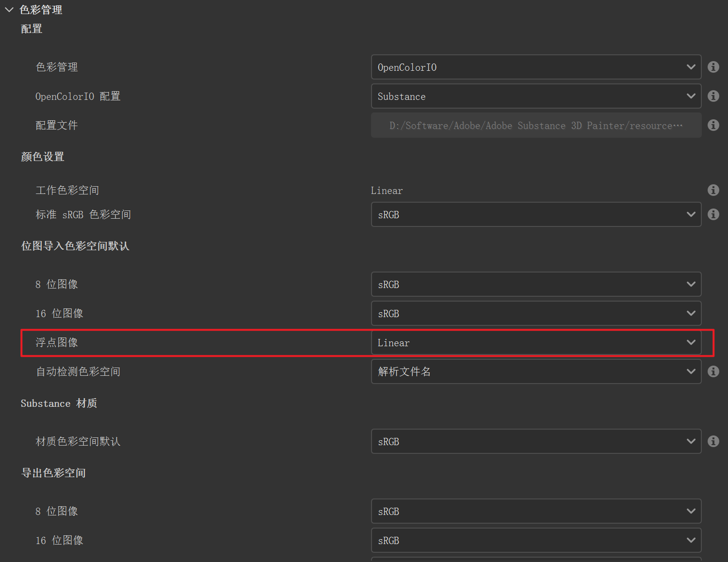The width and height of the screenshot is (728, 562).
Task: Open the import 8 位图像 sRGB dropdown
Action: pyautogui.click(x=536, y=284)
